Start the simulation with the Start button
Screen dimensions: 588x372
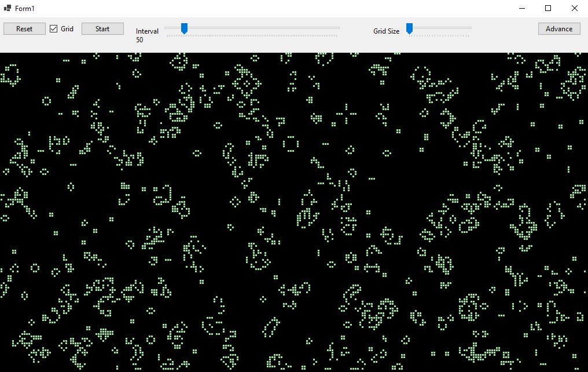click(x=102, y=29)
